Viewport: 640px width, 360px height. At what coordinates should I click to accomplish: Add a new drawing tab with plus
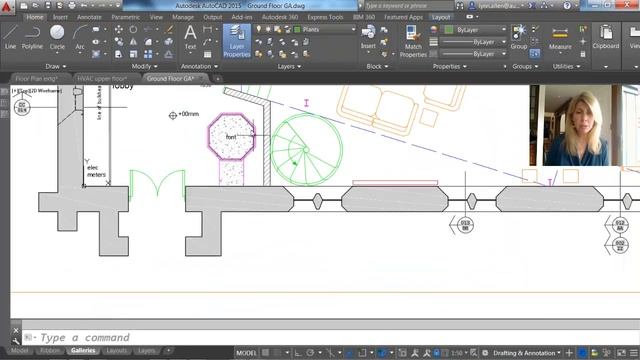(218, 78)
